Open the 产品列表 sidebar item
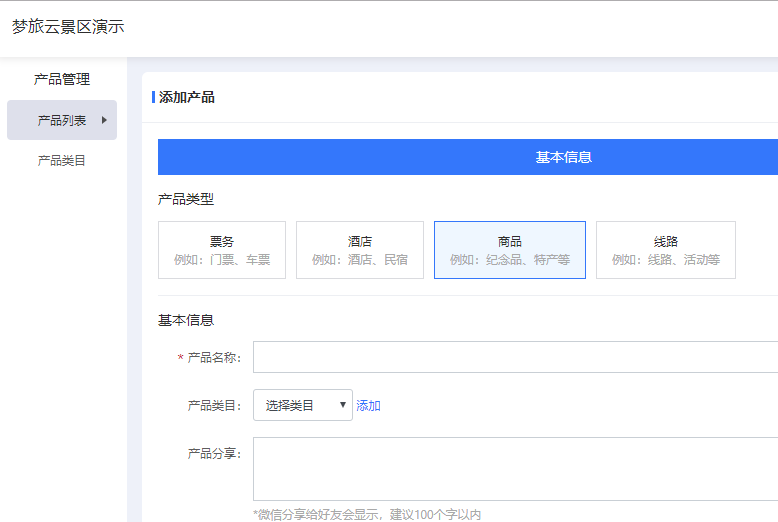778x522 pixels. (62, 120)
